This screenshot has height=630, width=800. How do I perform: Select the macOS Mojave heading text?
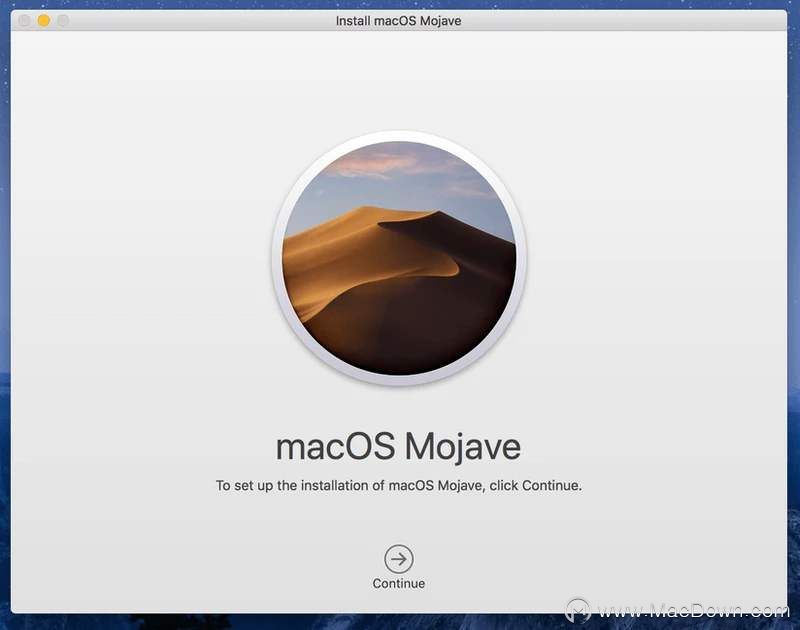coord(399,446)
